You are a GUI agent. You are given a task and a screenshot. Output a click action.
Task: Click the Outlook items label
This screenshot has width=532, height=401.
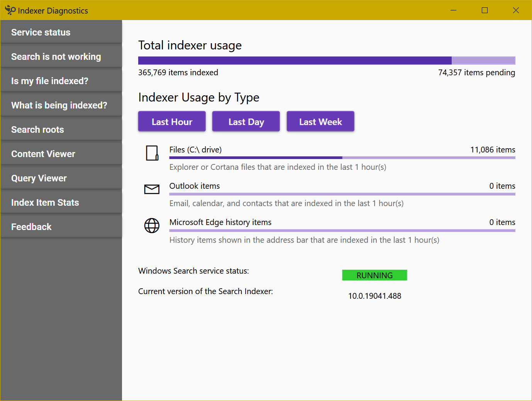coord(195,186)
